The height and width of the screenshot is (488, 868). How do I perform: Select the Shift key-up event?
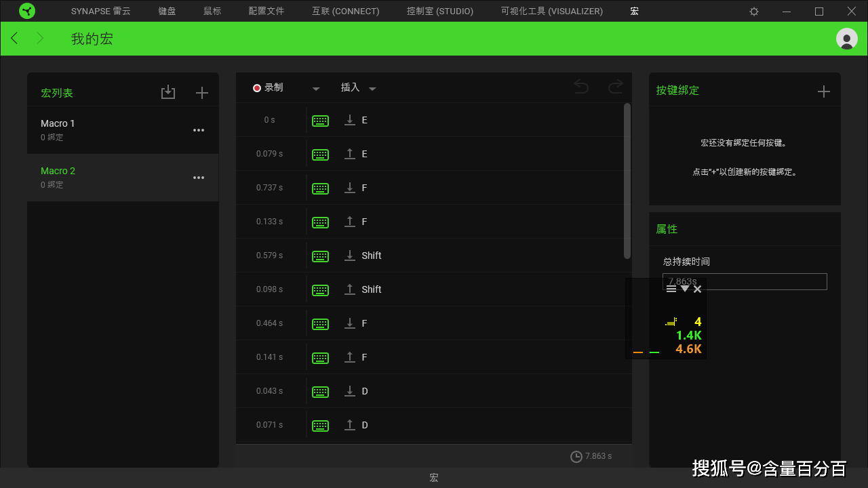click(x=434, y=289)
